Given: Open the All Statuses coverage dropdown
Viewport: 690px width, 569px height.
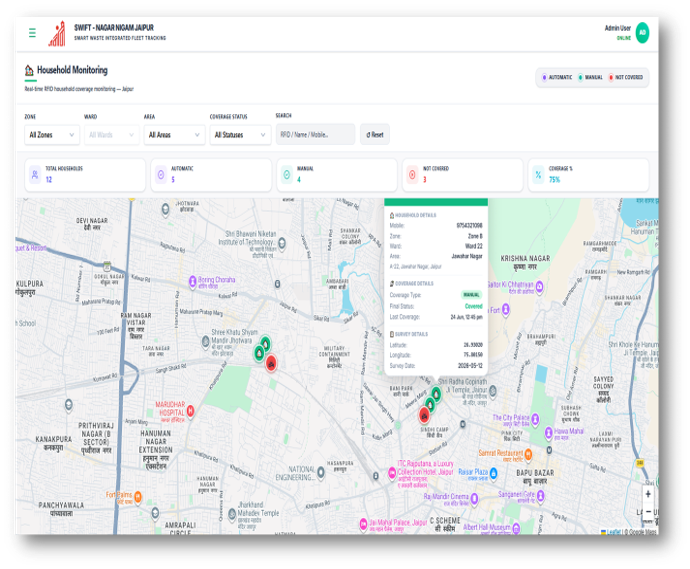Looking at the screenshot, I should (240, 135).
